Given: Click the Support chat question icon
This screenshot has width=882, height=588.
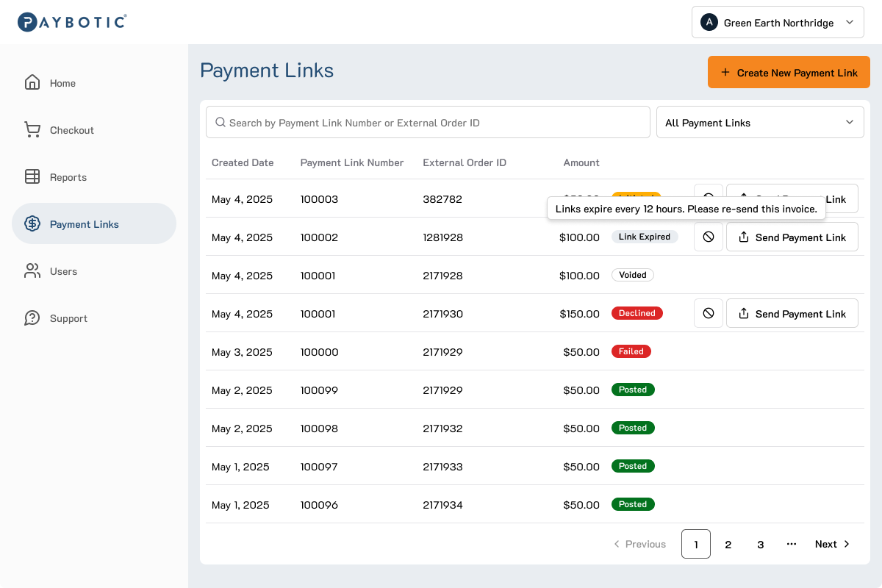Looking at the screenshot, I should [x=32, y=318].
